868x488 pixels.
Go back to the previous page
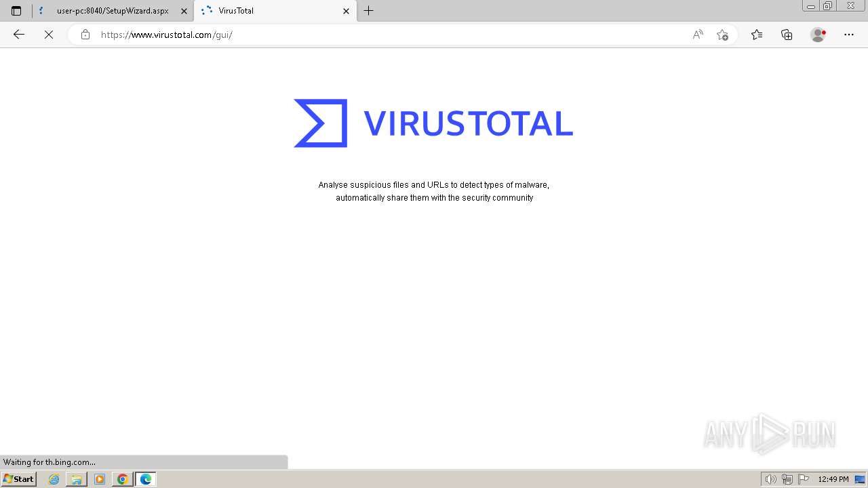pos(19,35)
